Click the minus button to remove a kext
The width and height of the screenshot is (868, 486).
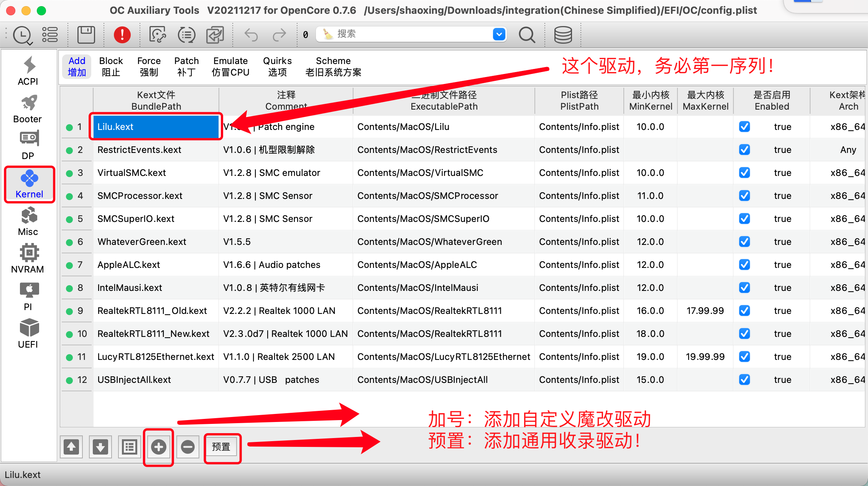[x=187, y=447]
